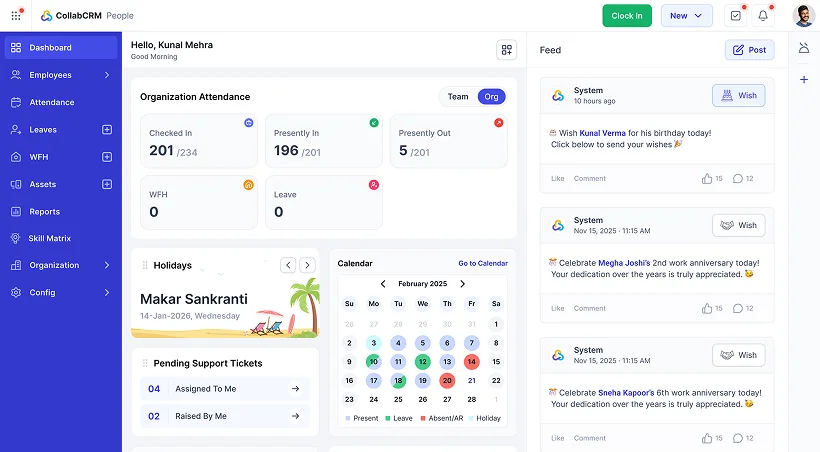The width and height of the screenshot is (820, 452).
Task: Click the Assets plus icon in sidebar
Action: click(107, 184)
